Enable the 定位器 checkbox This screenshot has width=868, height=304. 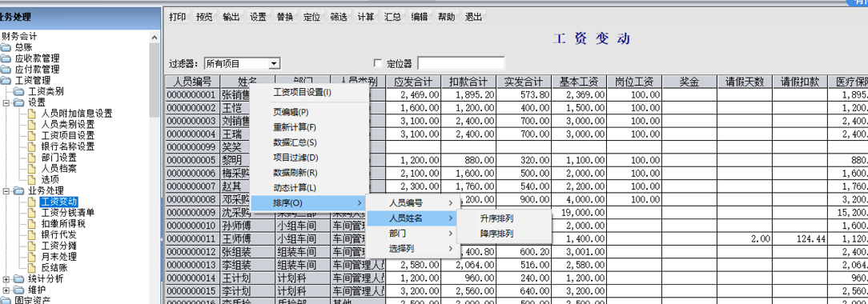379,63
